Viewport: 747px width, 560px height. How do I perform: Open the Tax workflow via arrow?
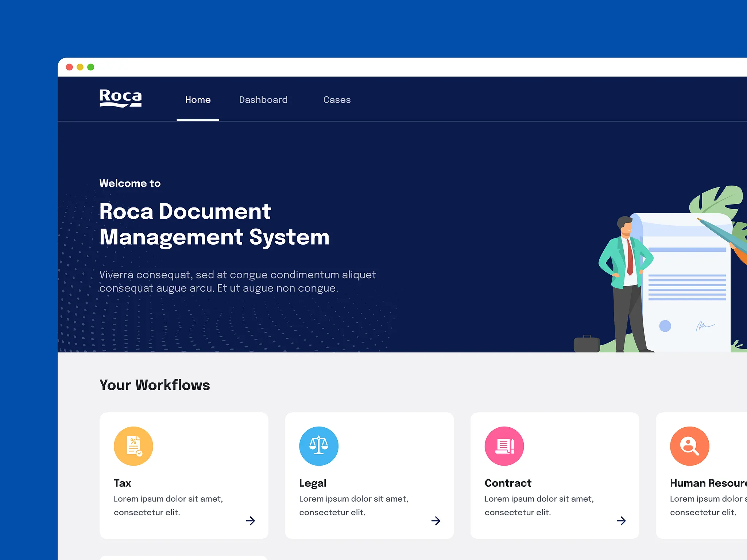tap(250, 521)
